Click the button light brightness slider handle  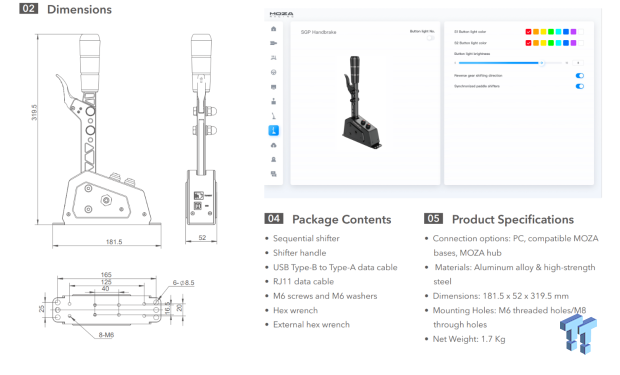coord(542,63)
